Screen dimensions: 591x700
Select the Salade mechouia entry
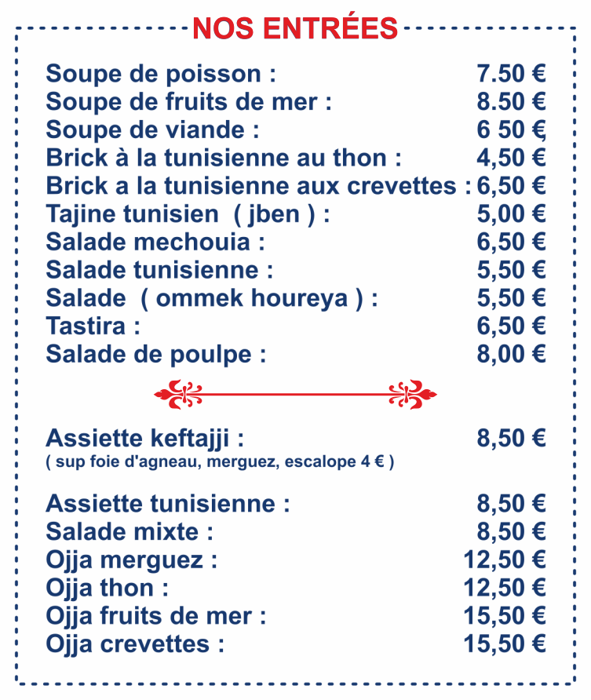[x=295, y=242]
